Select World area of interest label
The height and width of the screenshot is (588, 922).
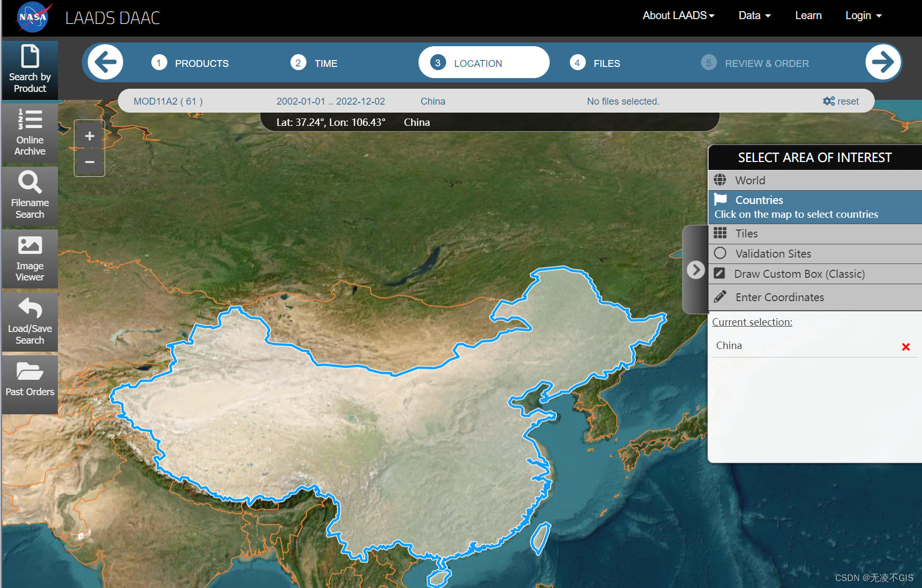point(750,180)
